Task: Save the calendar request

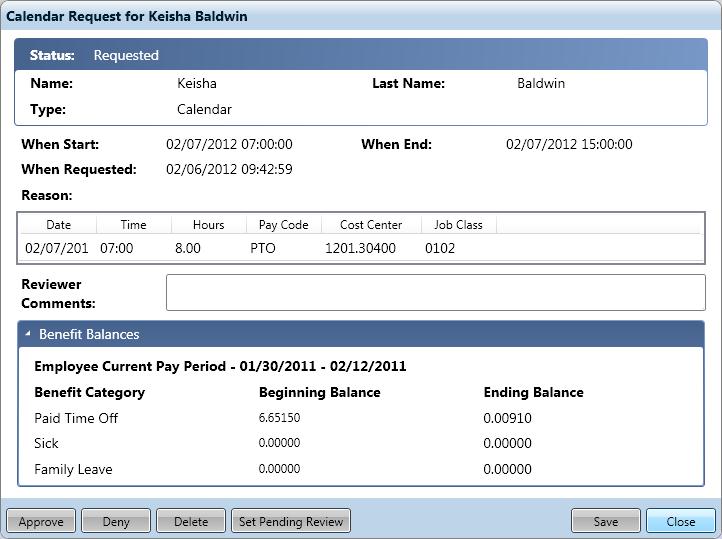Action: [605, 521]
